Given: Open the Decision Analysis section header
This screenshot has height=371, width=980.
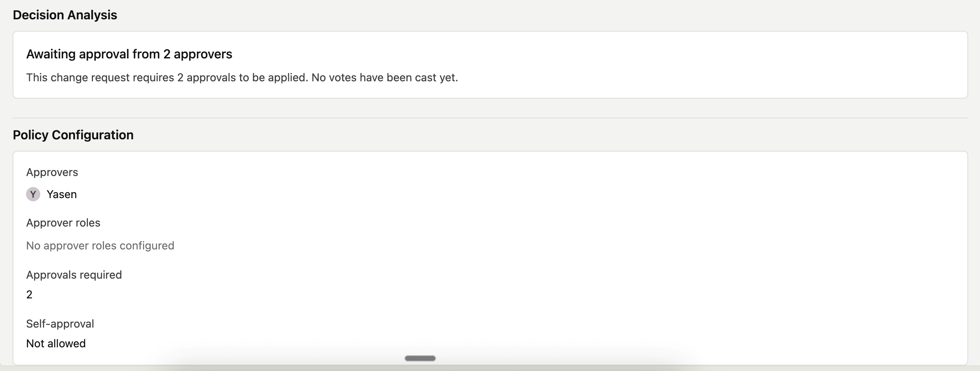Looking at the screenshot, I should coord(65,15).
